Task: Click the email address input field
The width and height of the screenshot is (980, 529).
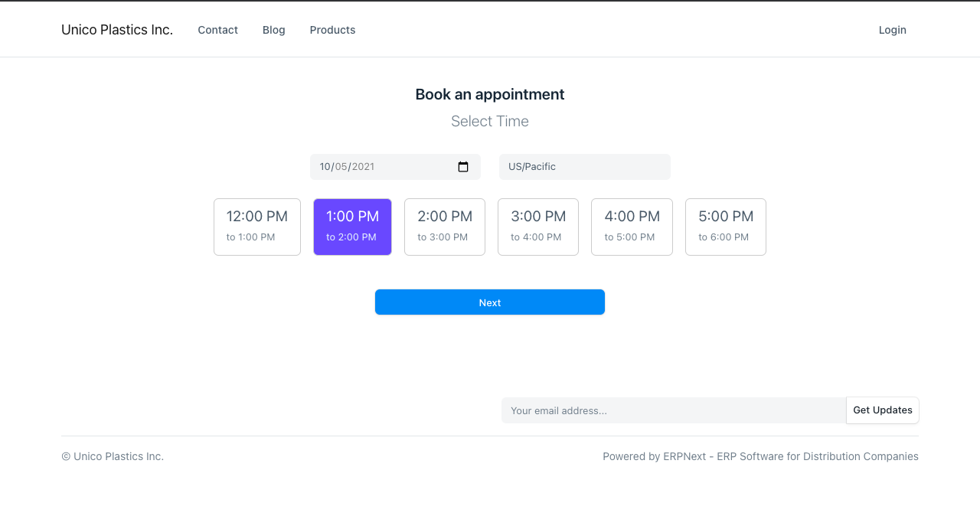Action: click(x=674, y=410)
